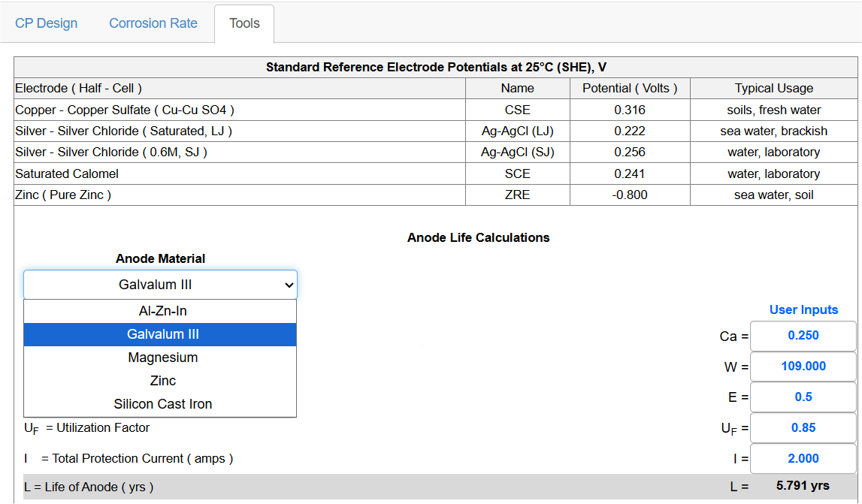This screenshot has height=504, width=862.
Task: Click the Zinc ( Pure Zinc ) row
Action: click(435, 195)
